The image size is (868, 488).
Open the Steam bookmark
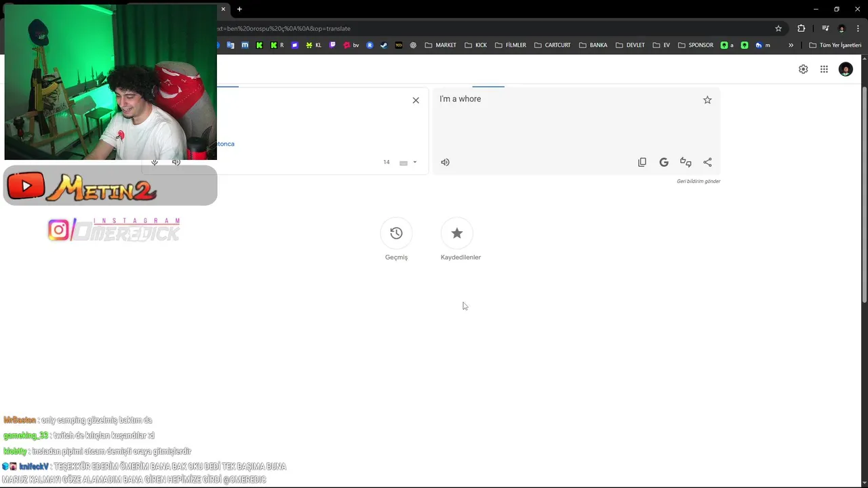tap(383, 45)
